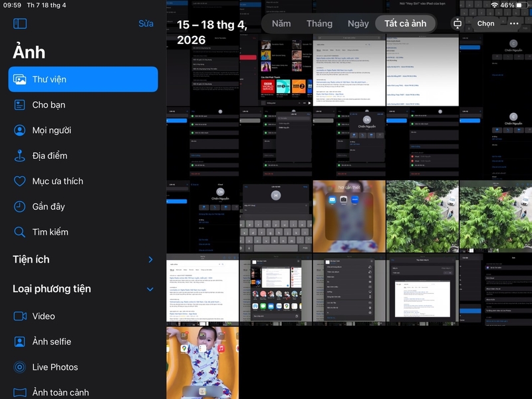Open the Ảnh toàn cảnh media type
Image resolution: width=532 pixels, height=399 pixels.
(x=83, y=392)
